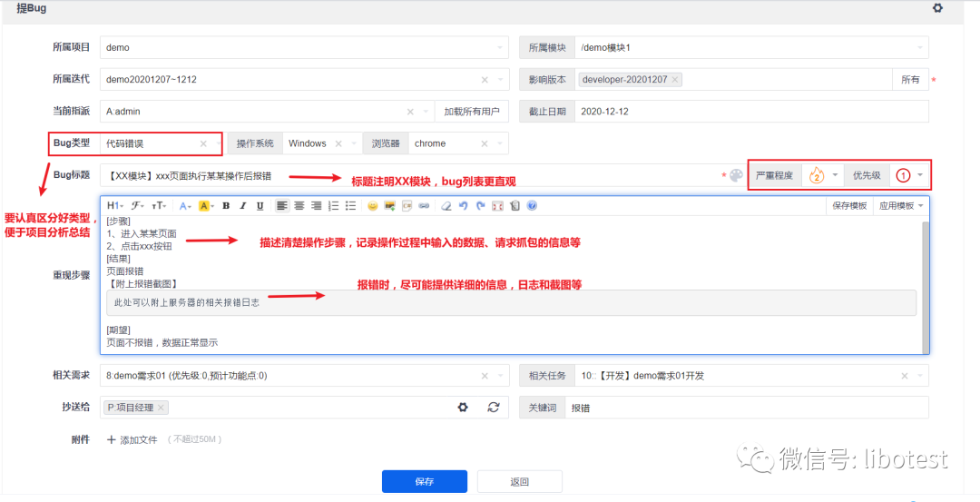Viewport: 980px width, 502px height.
Task: Align text left in editor
Action: 282,206
